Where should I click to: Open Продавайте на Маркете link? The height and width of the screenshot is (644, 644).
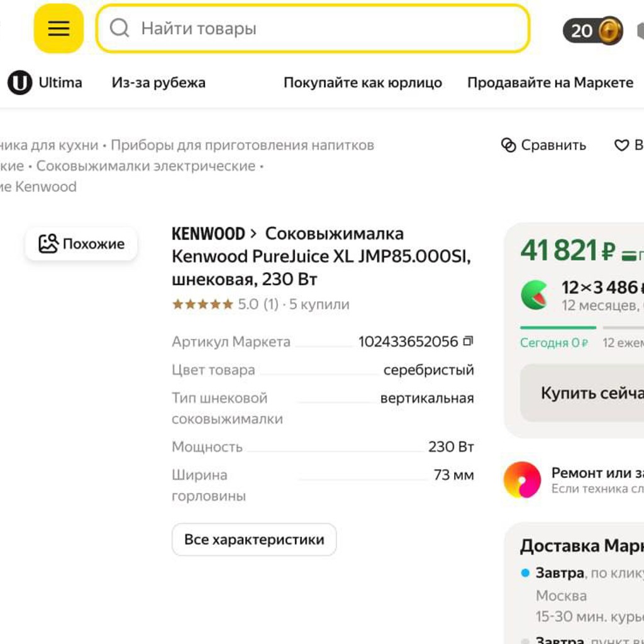coord(550,82)
